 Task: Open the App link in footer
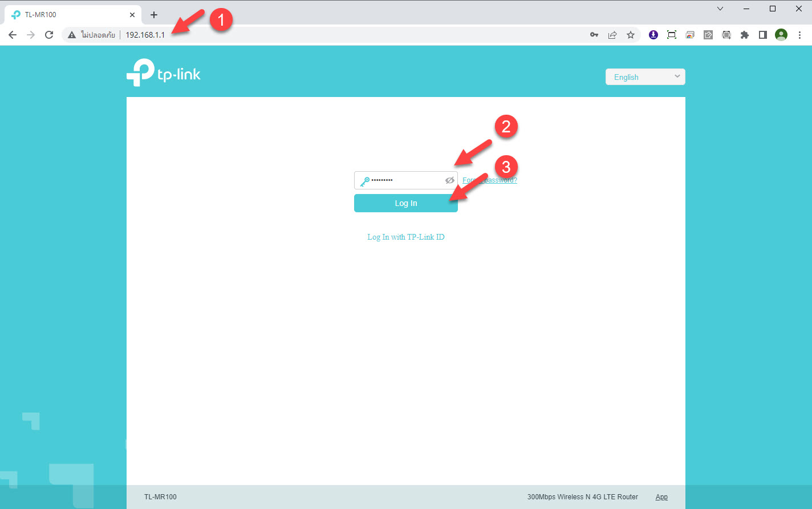pyautogui.click(x=661, y=497)
